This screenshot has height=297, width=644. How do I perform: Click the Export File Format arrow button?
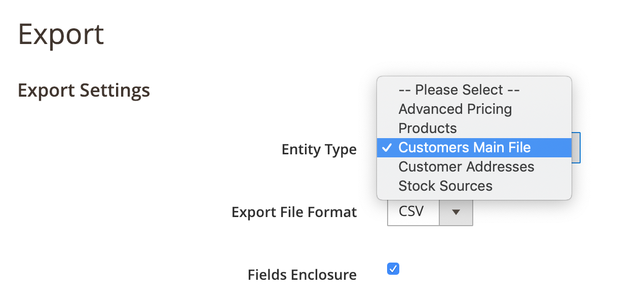click(456, 212)
